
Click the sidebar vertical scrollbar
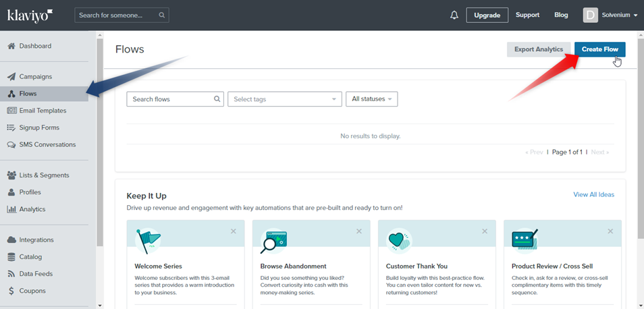click(100, 142)
